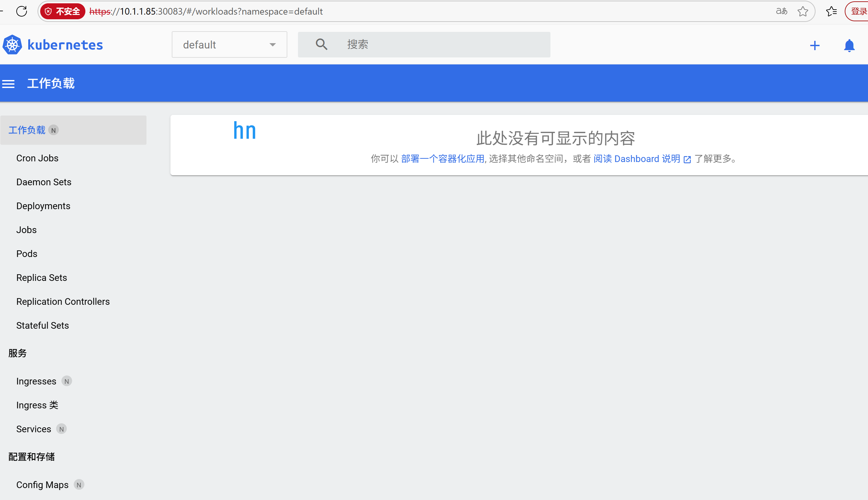
Task: Click the bookmark star icon in address bar
Action: click(803, 11)
